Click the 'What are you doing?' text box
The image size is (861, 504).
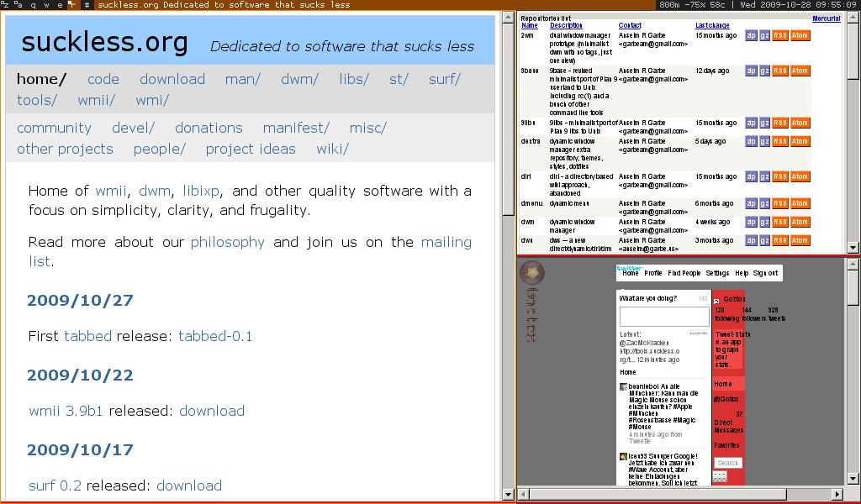tap(664, 317)
